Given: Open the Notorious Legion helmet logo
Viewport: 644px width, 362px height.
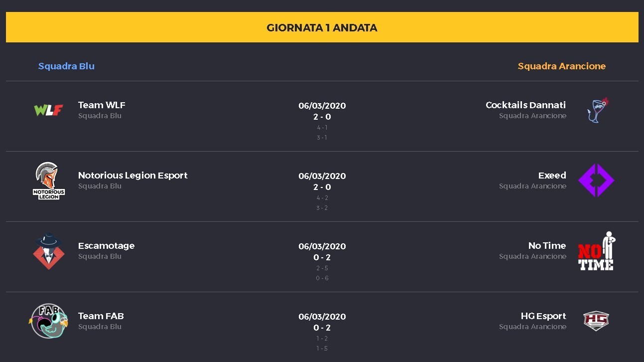Looking at the screenshot, I should 49,181.
